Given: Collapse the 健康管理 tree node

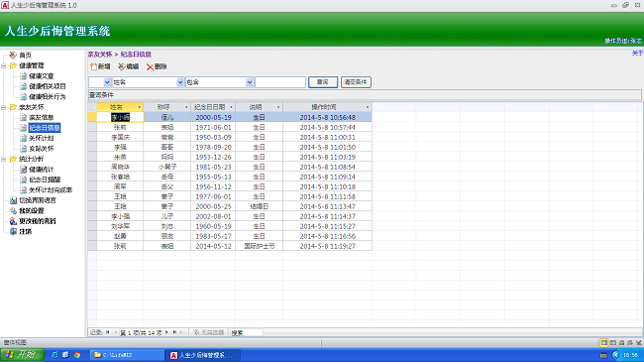Looking at the screenshot, I should tap(4, 65).
